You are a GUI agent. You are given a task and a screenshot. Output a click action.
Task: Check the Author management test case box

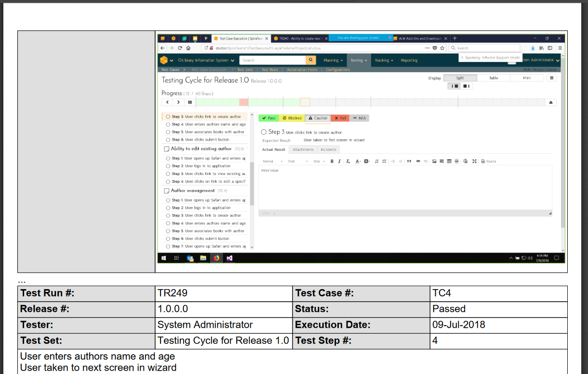click(167, 191)
